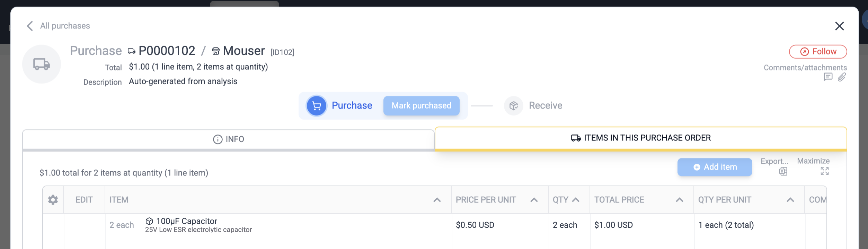Screen dimensions: 868x249
Task: Open attachments via the paperclip icon
Action: (841, 77)
